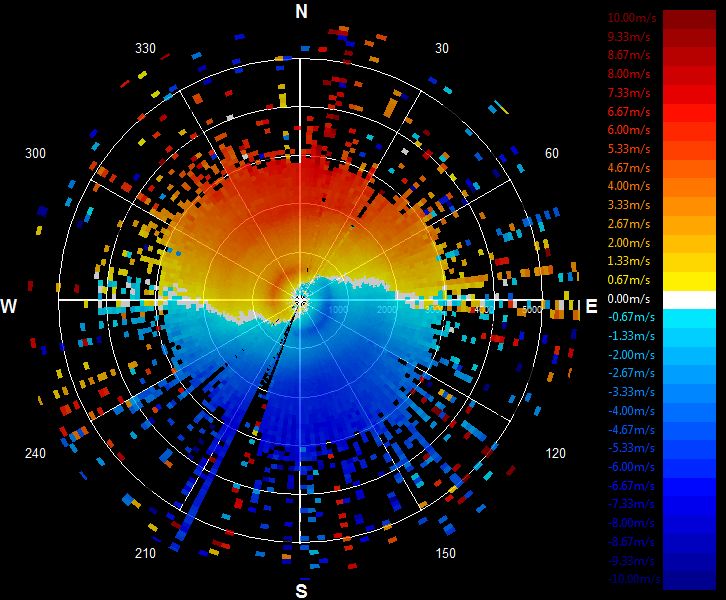Select the 30 degree bearing label
The height and width of the screenshot is (600, 726).
(442, 49)
